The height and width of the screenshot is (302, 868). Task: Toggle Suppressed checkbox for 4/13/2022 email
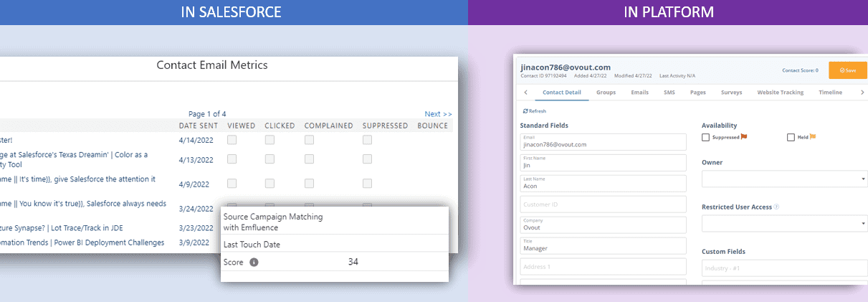click(x=367, y=159)
